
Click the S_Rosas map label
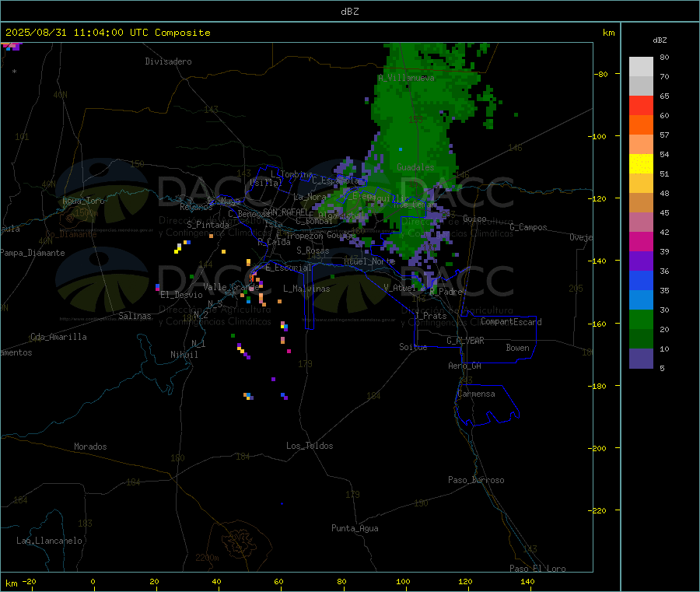(x=313, y=251)
